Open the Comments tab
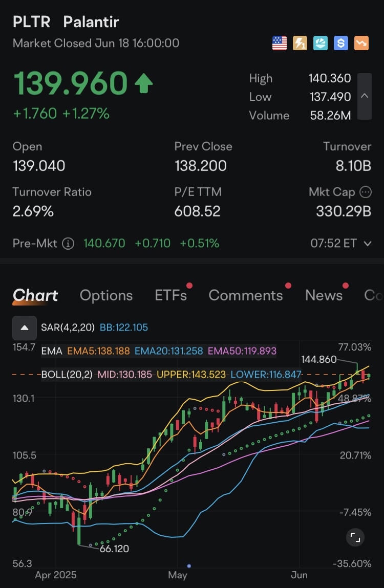Image resolution: width=384 pixels, height=588 pixels. 246,295
